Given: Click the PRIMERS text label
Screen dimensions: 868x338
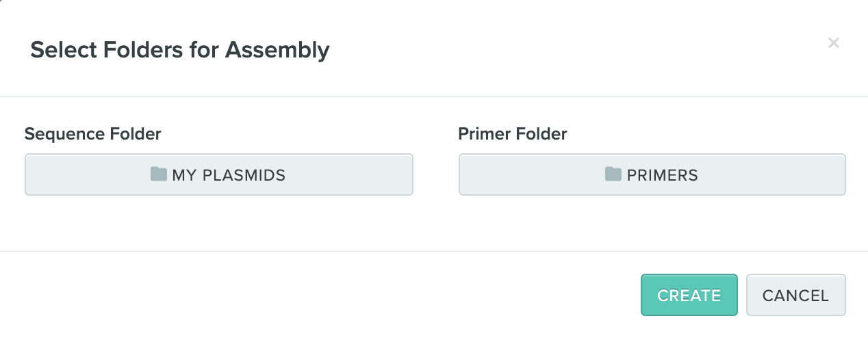Looking at the screenshot, I should 663,175.
